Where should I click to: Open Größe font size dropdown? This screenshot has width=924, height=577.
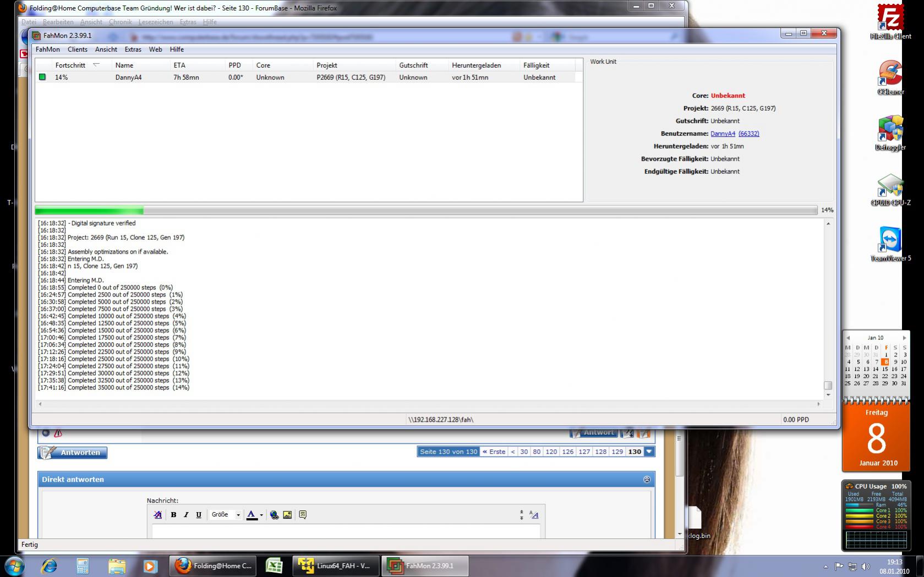tap(226, 515)
